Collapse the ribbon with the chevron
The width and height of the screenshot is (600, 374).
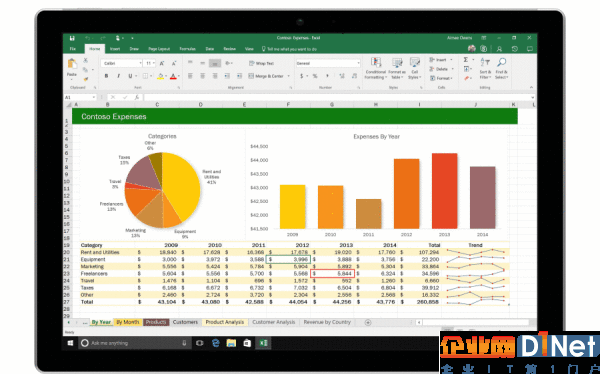click(533, 87)
